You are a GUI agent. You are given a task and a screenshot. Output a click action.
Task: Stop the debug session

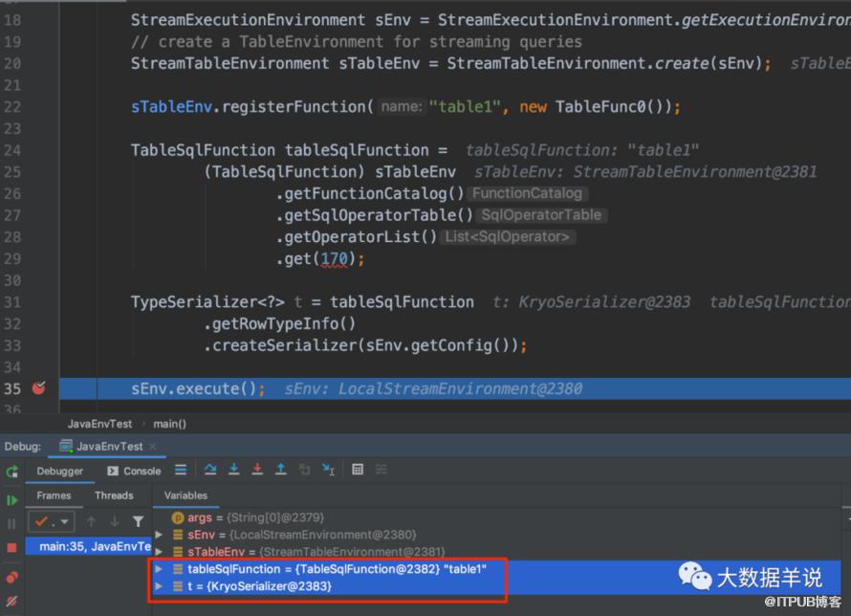(11, 548)
